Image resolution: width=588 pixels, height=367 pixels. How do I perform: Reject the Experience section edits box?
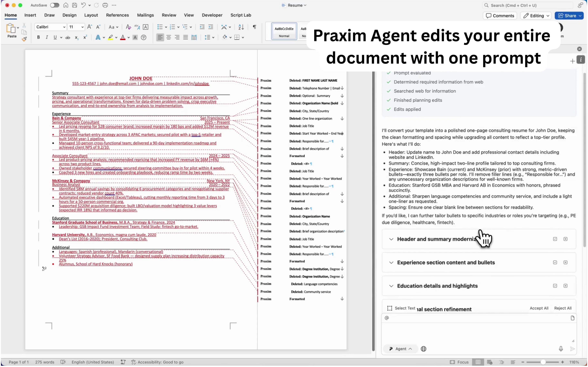pos(565,262)
